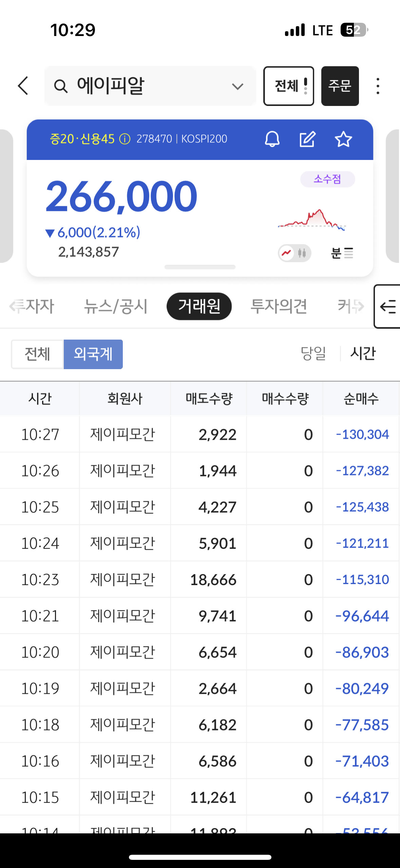Select the 전체 filter beside 외국계
Viewport: 400px width, 868px height.
37,354
